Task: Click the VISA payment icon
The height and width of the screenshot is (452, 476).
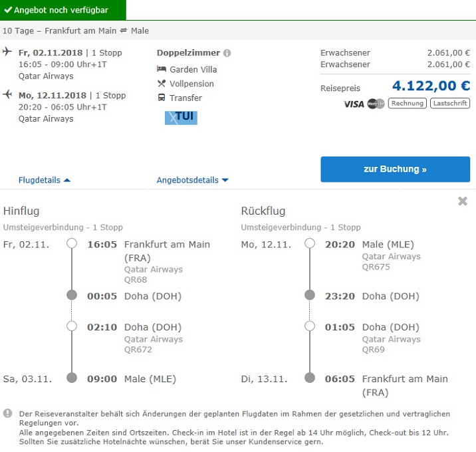Action: 354,104
